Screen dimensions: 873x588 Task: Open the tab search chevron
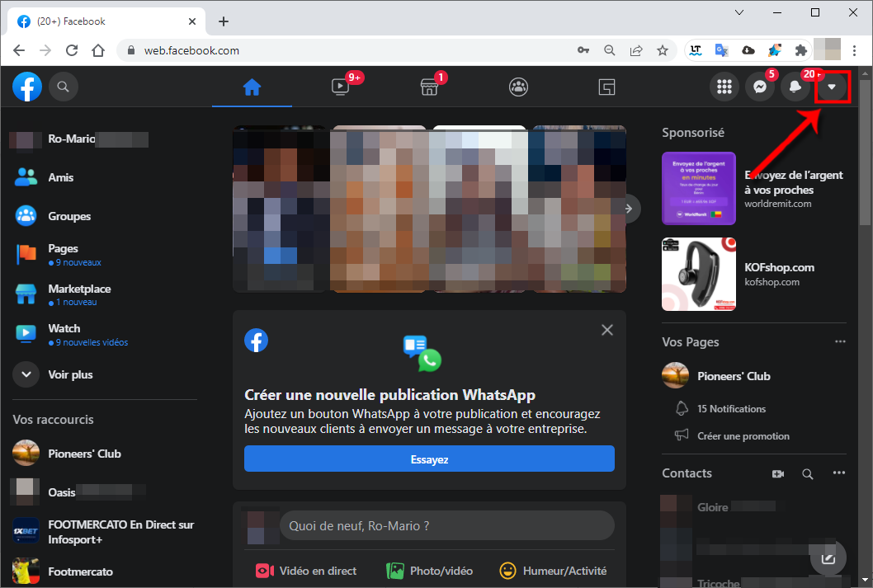pos(739,12)
